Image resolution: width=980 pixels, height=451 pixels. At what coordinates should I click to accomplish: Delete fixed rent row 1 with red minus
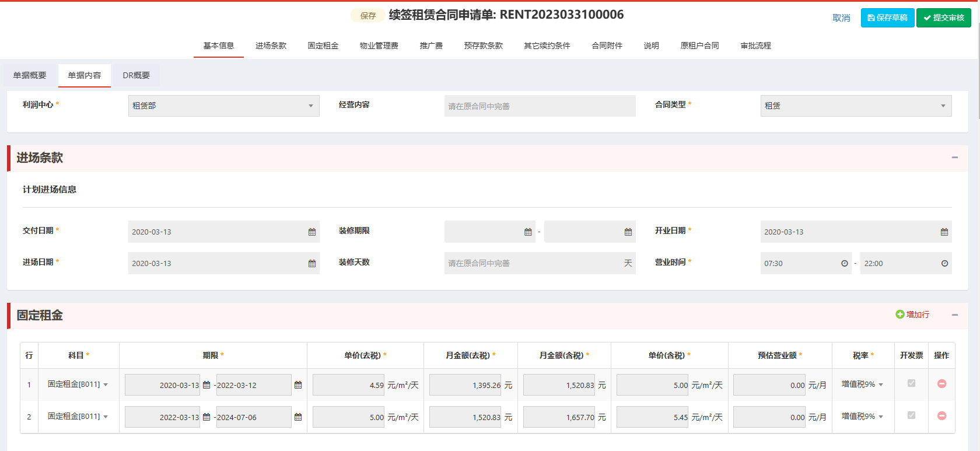942,384
